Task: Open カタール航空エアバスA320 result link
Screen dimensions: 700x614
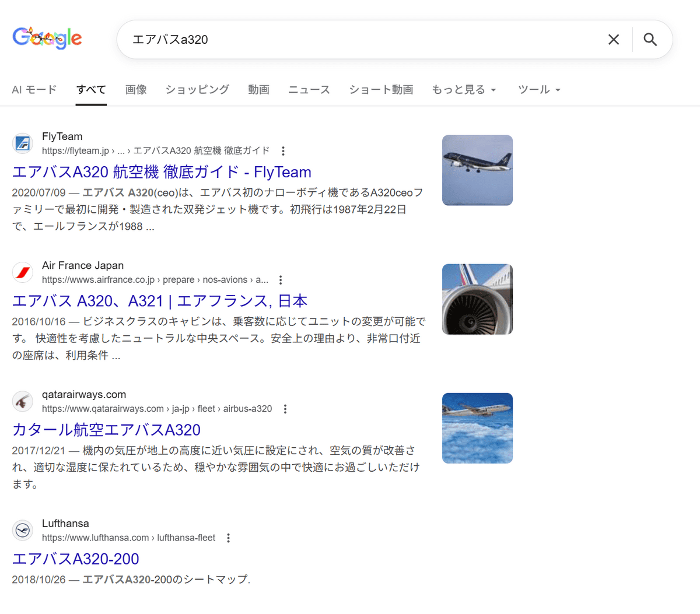Action: click(x=106, y=430)
